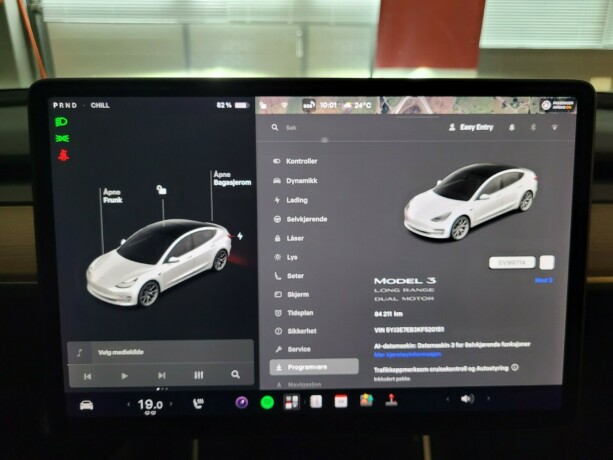Image resolution: width=613 pixels, height=460 pixels.
Task: Open the Dynamikk settings
Action: [x=296, y=181]
